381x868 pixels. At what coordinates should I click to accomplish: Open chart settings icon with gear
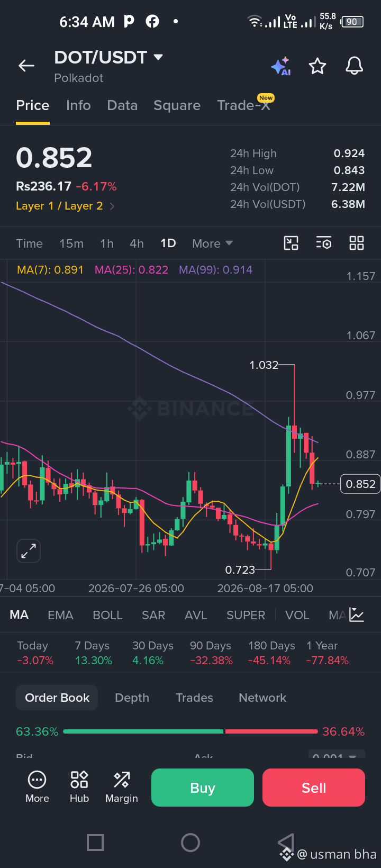tap(324, 243)
